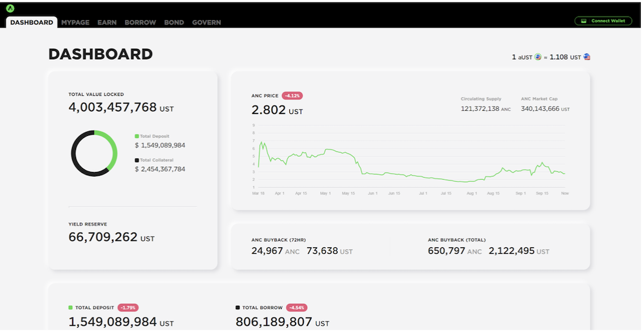This screenshot has width=644, height=331.
Task: Click the green Anchor logo icon
Action: (10, 8)
